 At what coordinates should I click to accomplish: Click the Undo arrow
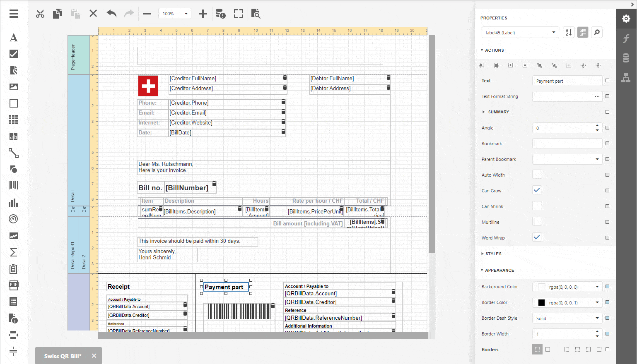[x=111, y=14]
